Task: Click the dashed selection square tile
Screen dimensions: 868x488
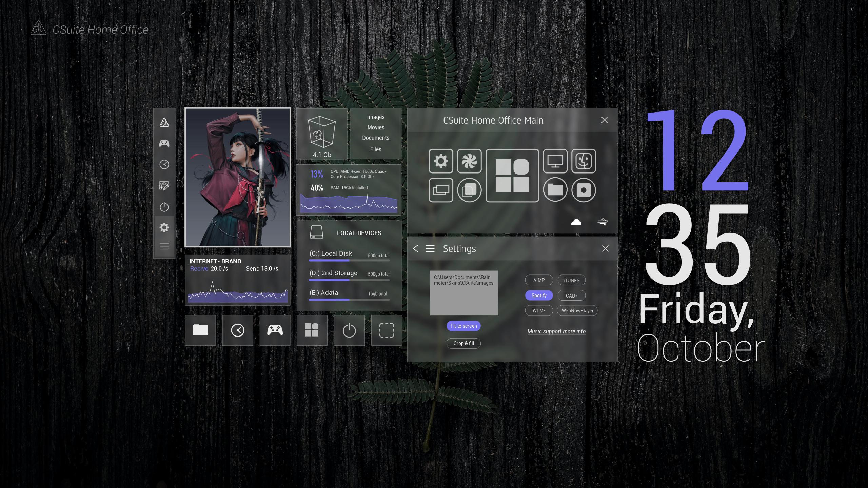Action: click(386, 330)
